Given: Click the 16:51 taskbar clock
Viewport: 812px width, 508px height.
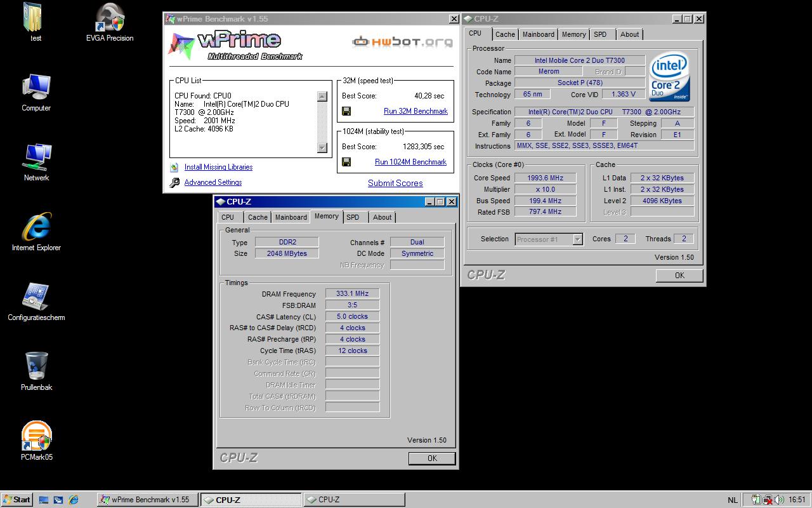Looking at the screenshot, I should coord(797,500).
